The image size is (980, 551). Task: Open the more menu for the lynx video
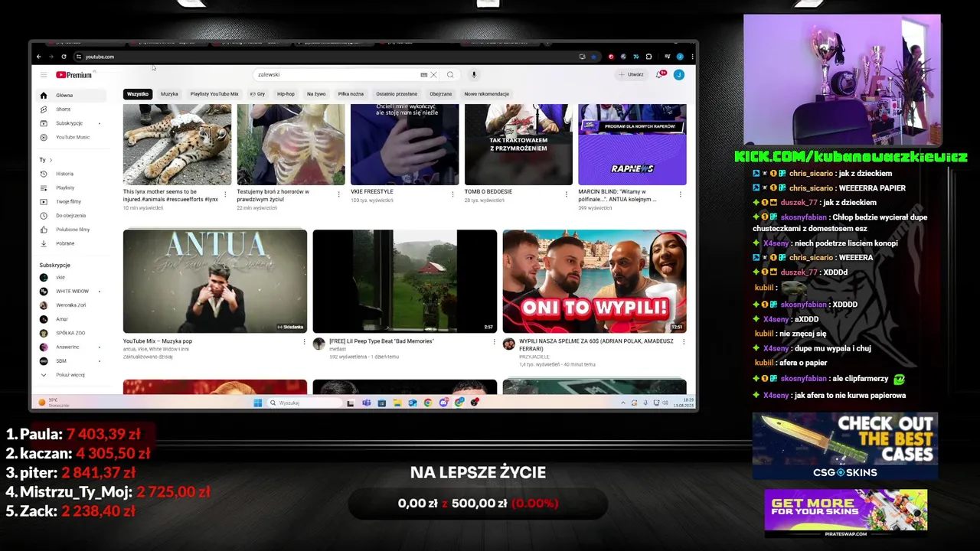pos(224,194)
